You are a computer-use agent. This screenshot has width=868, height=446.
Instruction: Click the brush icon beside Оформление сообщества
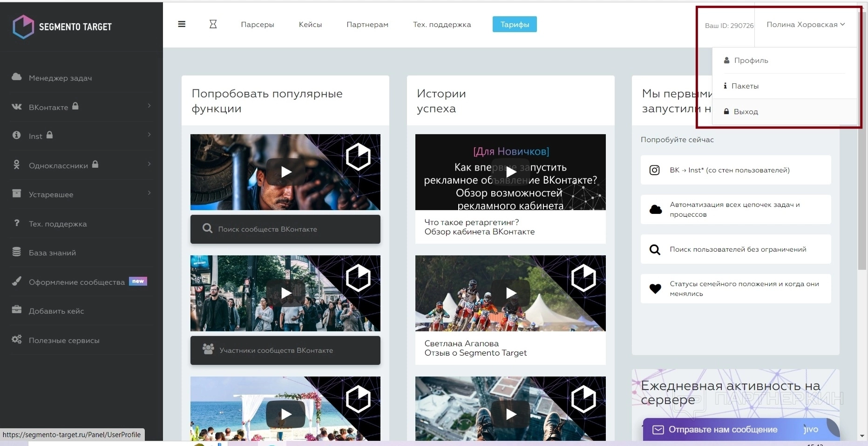click(17, 281)
